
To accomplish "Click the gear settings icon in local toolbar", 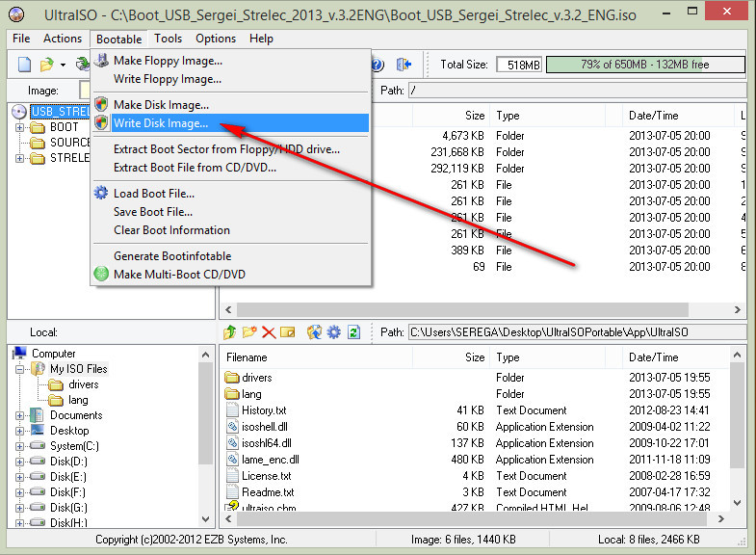I will pos(333,332).
